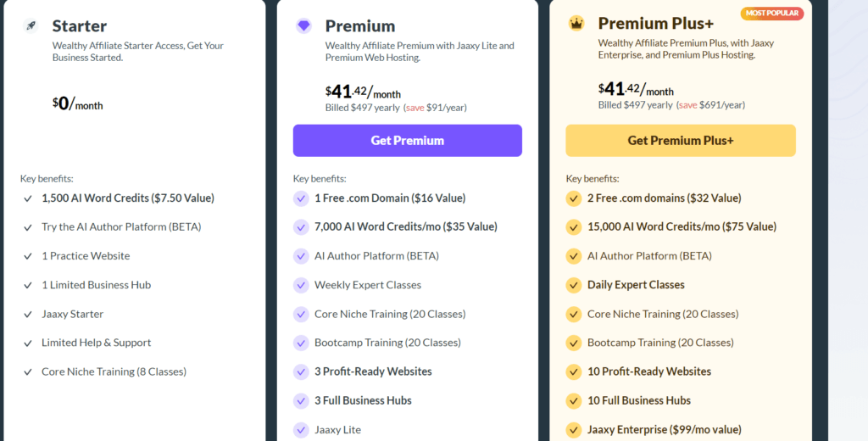Click checkmark next to Jaaxy Enterprise
Image resolution: width=868 pixels, height=441 pixels.
click(574, 429)
